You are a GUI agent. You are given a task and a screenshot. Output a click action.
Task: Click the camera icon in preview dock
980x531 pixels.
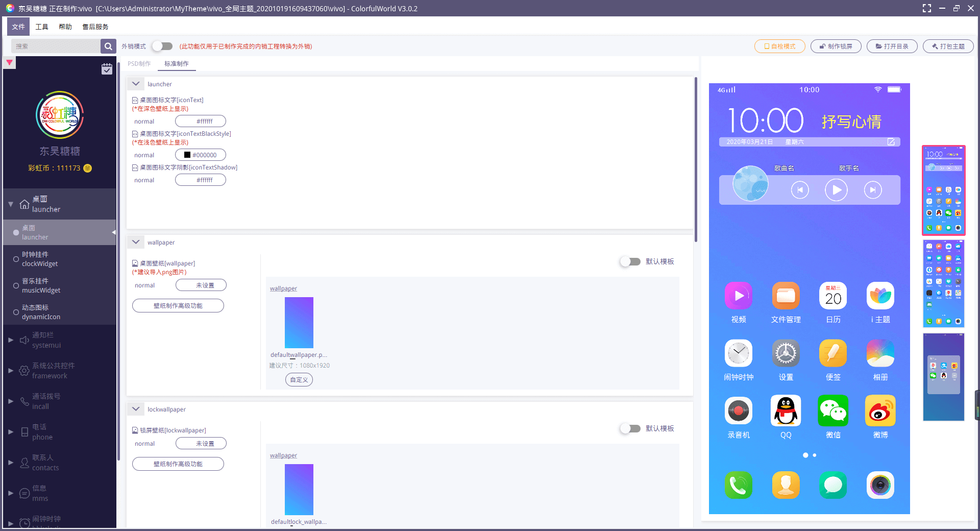(880, 485)
